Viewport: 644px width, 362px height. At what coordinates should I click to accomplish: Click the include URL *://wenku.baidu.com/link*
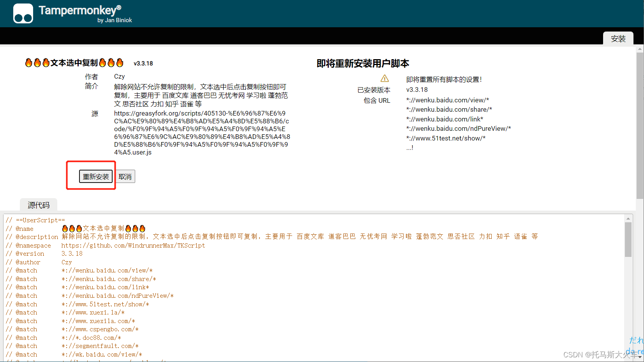click(x=445, y=119)
